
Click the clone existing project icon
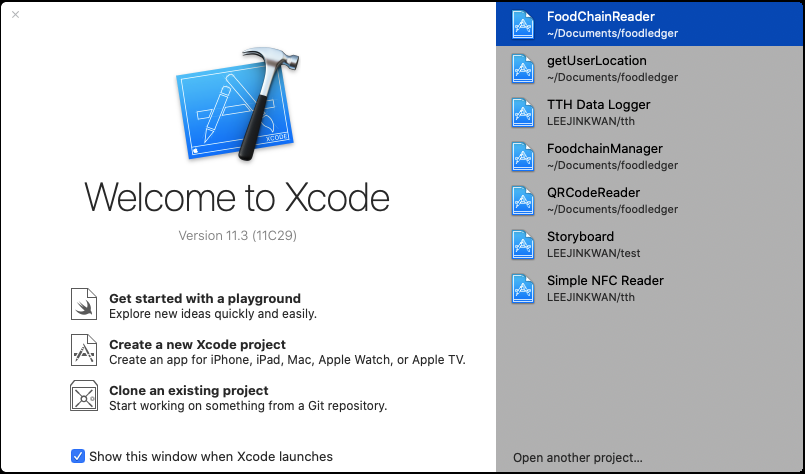click(x=84, y=397)
